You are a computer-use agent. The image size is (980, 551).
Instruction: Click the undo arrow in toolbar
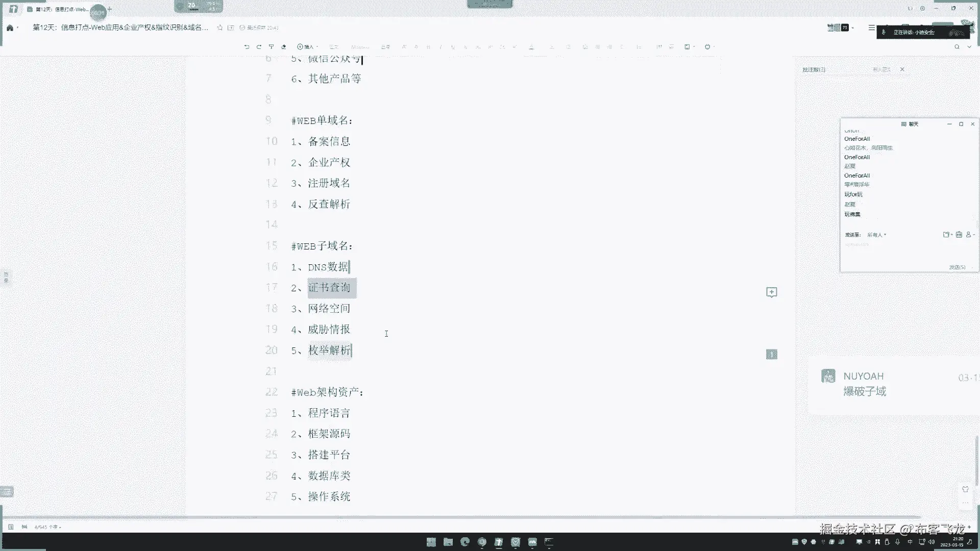tap(247, 46)
